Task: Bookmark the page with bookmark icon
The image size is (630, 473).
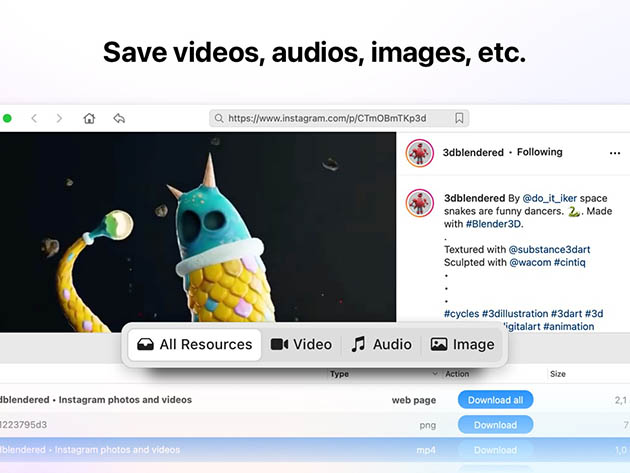Action: coord(459,118)
